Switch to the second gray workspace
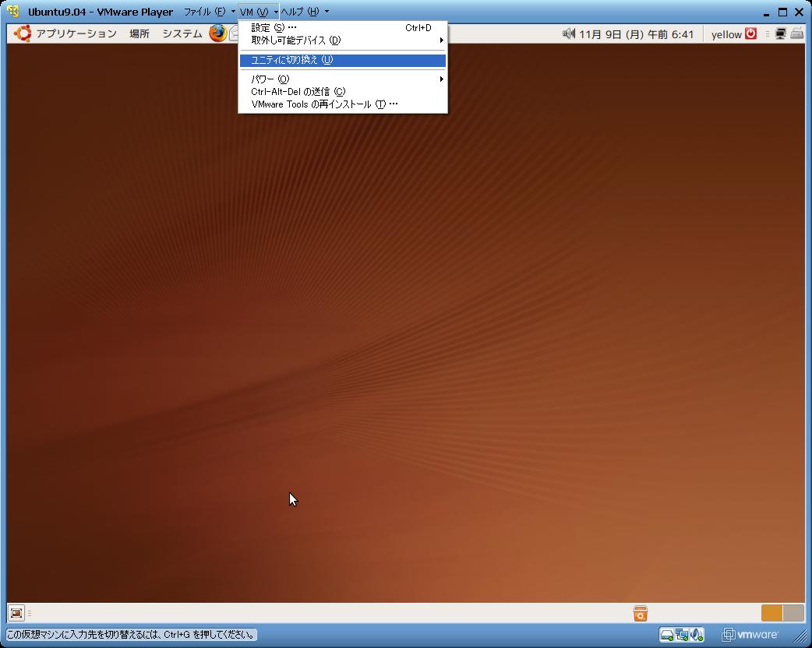The width and height of the screenshot is (812, 648). pyautogui.click(x=793, y=613)
